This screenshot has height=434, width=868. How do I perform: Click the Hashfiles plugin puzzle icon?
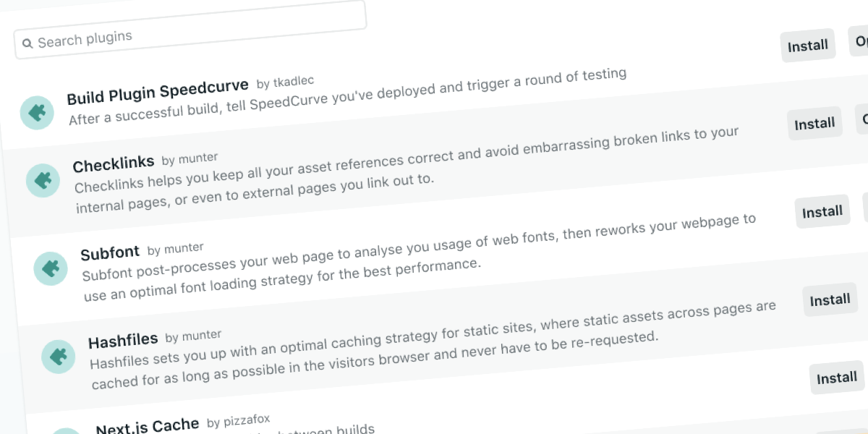point(59,357)
